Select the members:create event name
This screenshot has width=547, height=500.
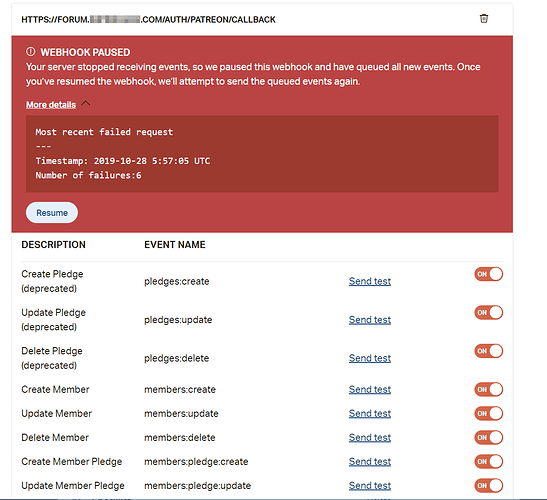(x=180, y=389)
